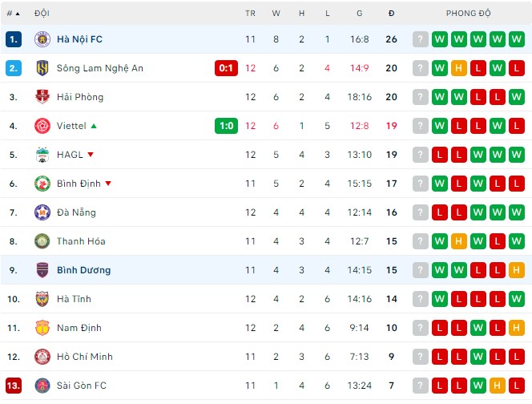The width and height of the screenshot is (532, 404).
Task: Open the Hà Tĩnh team page
Action: point(74,299)
